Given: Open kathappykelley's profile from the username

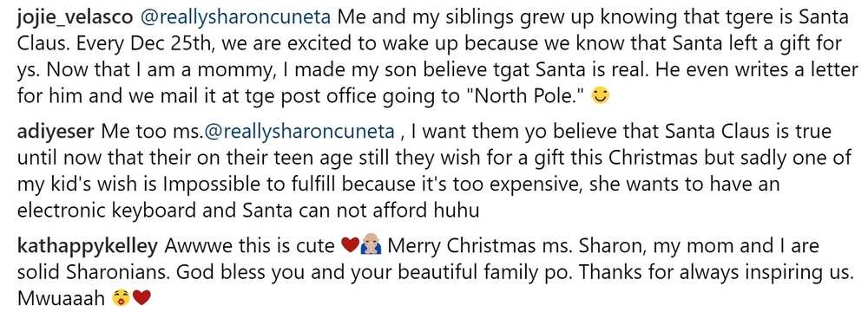Looking at the screenshot, I should pos(88,247).
